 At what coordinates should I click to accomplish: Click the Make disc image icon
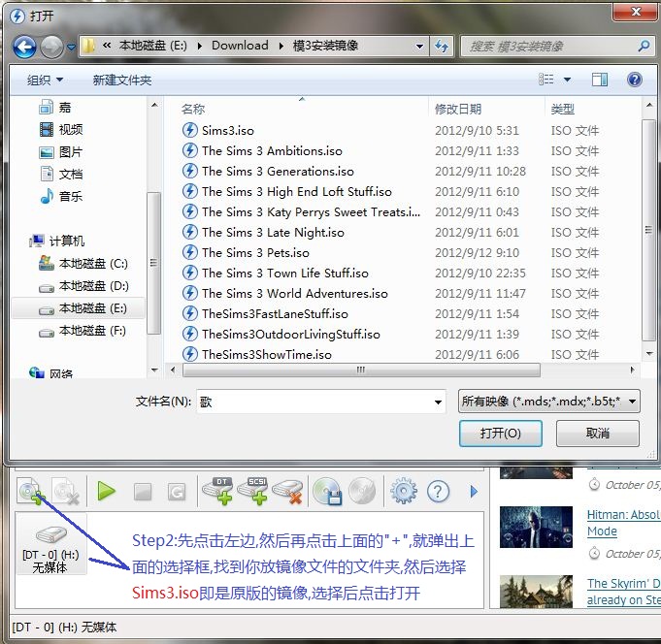[x=327, y=491]
